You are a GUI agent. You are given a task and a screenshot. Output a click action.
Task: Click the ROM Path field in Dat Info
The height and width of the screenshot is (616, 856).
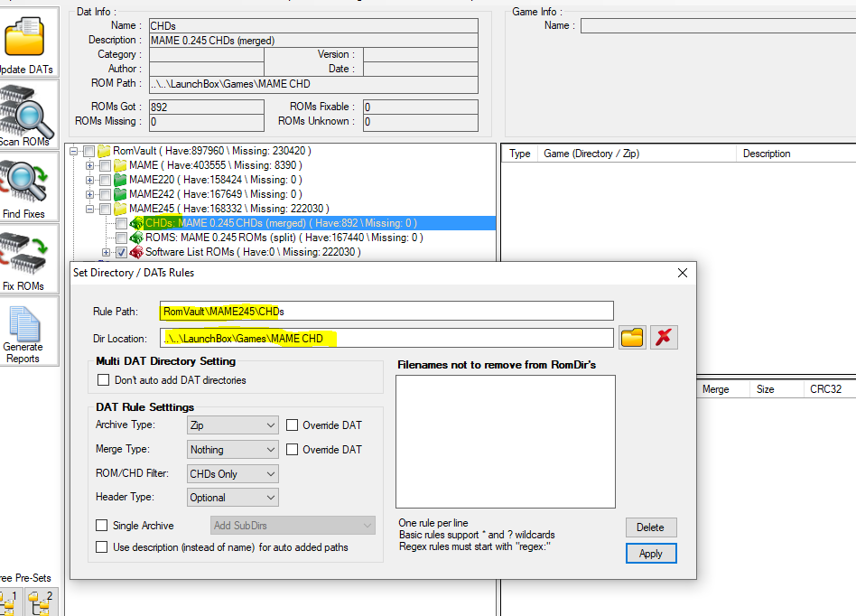tap(313, 84)
